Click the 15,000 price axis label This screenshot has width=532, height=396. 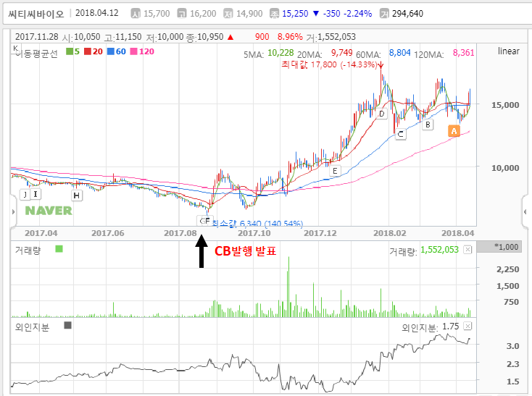coord(505,105)
